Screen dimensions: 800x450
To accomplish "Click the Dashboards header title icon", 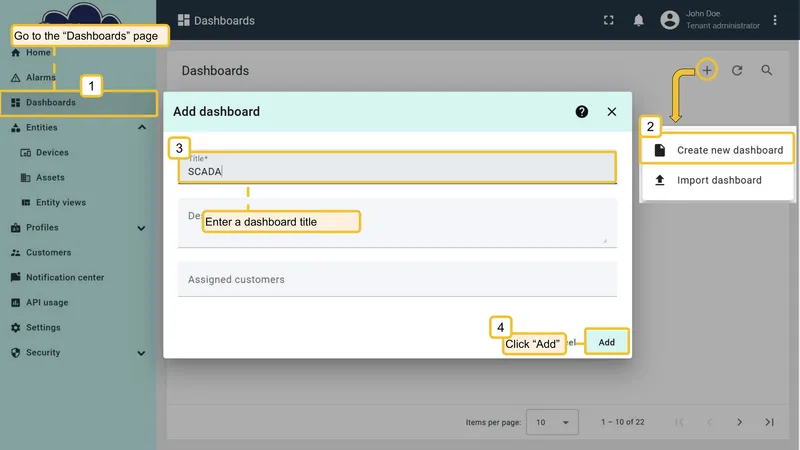I will 184,20.
